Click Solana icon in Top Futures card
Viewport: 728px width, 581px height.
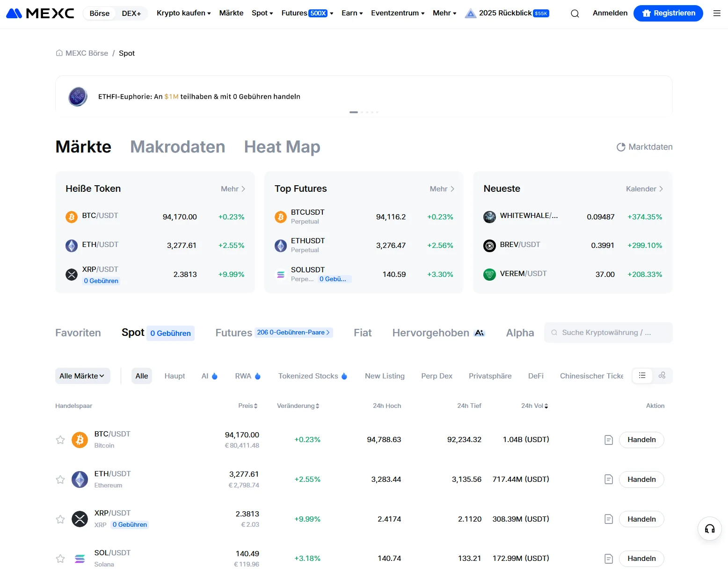pos(281,275)
